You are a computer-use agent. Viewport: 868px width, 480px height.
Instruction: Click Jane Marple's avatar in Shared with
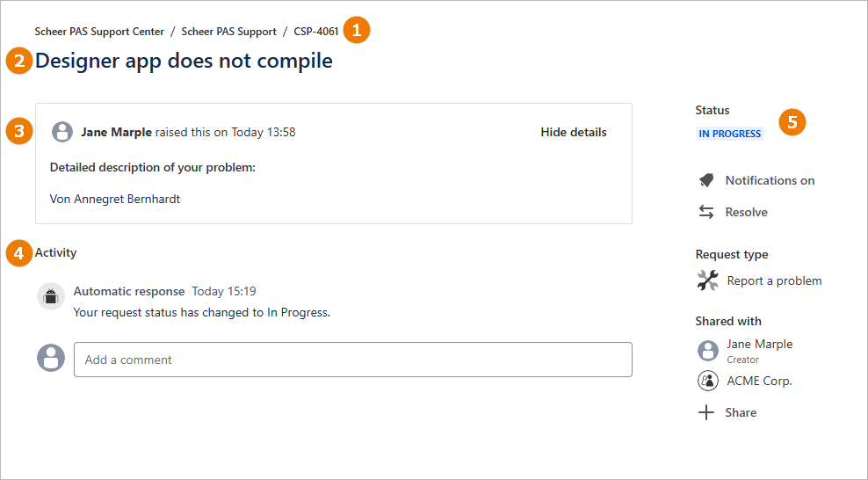pos(708,351)
